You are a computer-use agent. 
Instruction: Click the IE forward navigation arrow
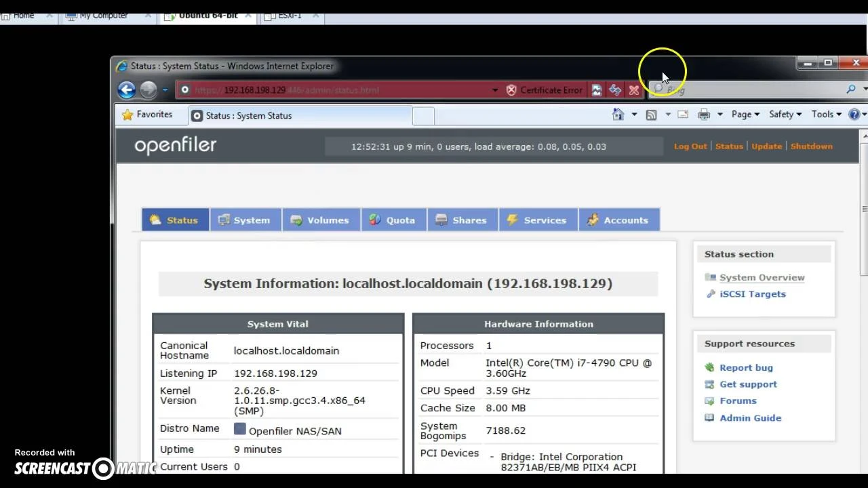pos(148,89)
